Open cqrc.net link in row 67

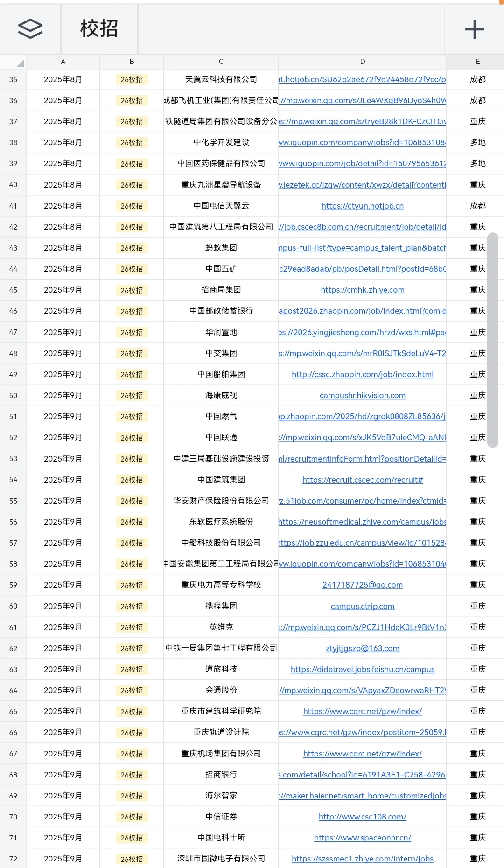click(x=363, y=754)
